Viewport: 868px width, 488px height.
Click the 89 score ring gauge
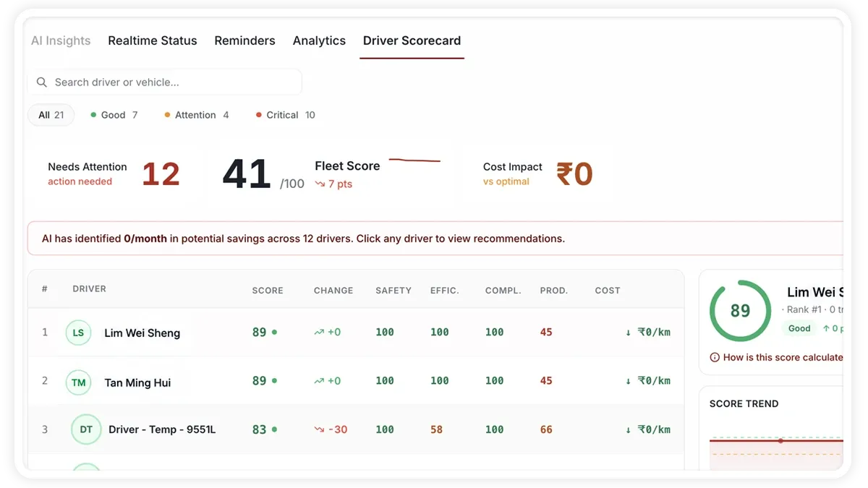740,311
